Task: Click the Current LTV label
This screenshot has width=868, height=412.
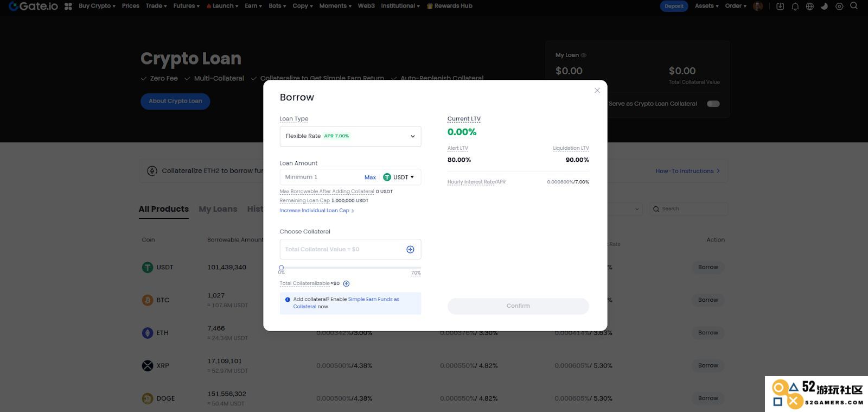Action: coord(464,119)
